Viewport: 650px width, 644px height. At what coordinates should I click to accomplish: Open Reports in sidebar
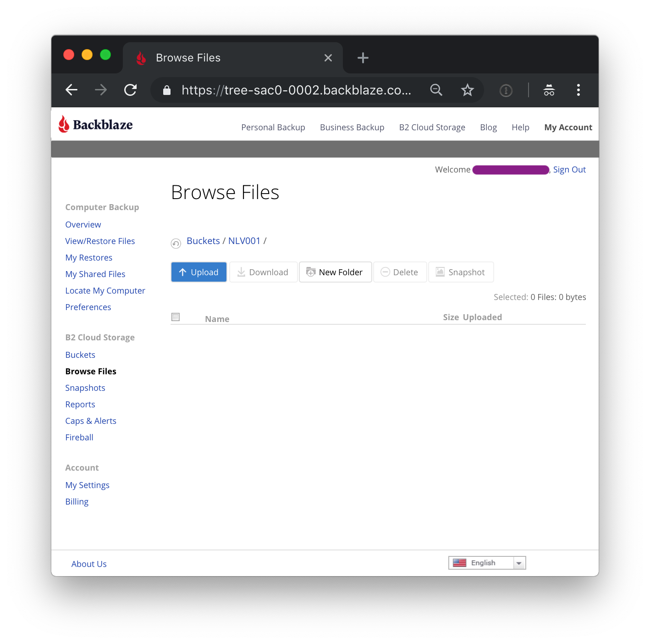click(x=80, y=405)
